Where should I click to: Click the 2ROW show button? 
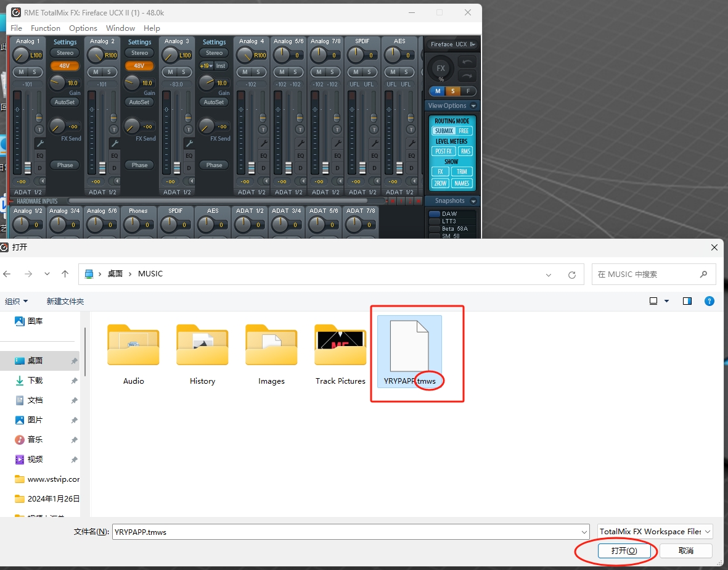coord(440,183)
